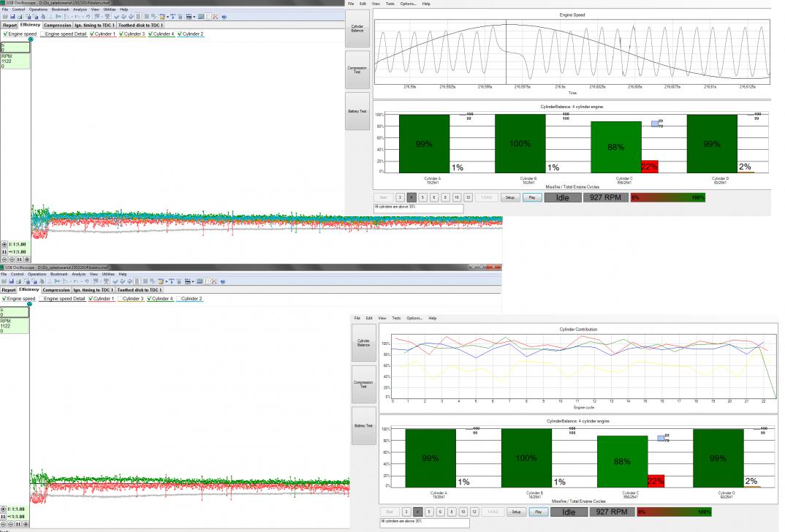Viewport: 785px width, 532px height.
Task: Open the Analysis menu in top oscilloscope window
Action: pos(80,9)
